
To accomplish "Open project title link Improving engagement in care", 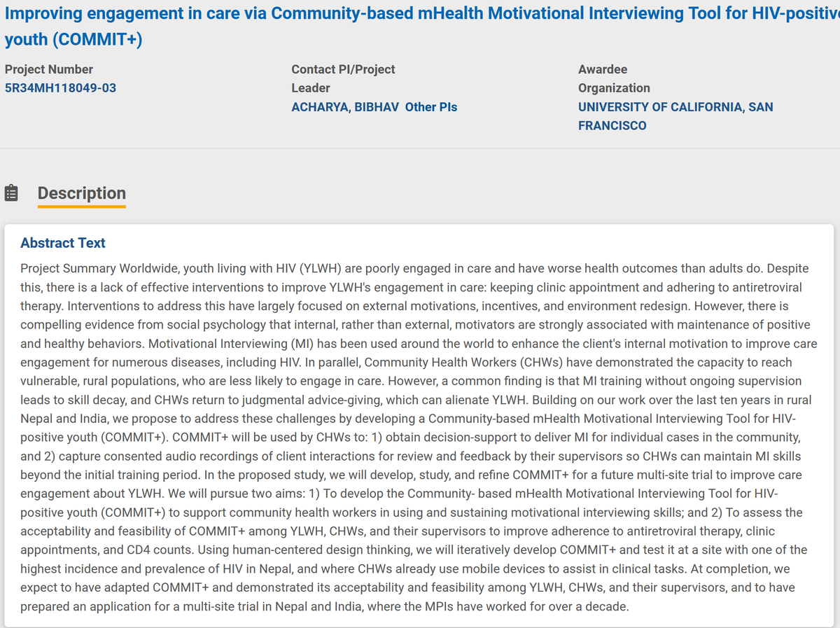I will 422,26.
